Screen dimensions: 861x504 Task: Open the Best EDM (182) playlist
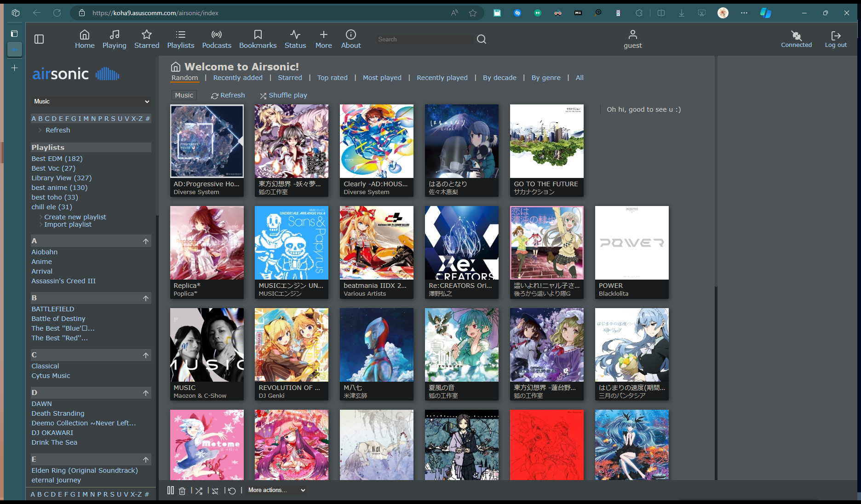(x=57, y=159)
